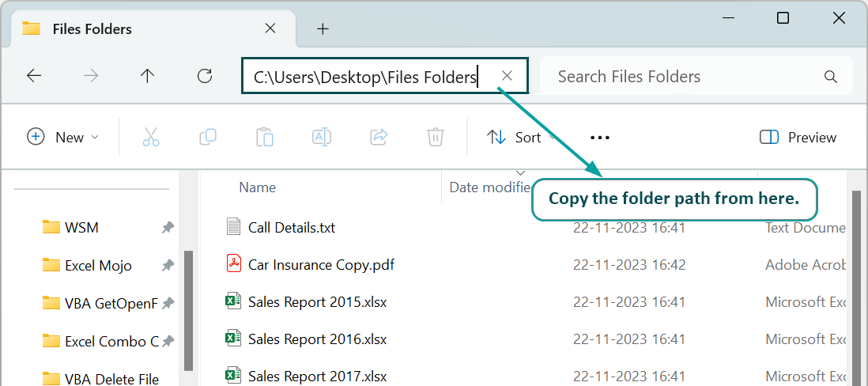The image size is (868, 386).
Task: Open the See more ellipsis menu
Action: [599, 138]
